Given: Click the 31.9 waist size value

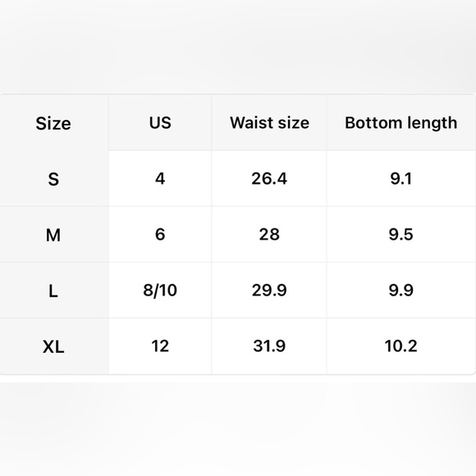Looking at the screenshot, I should 269,346.
